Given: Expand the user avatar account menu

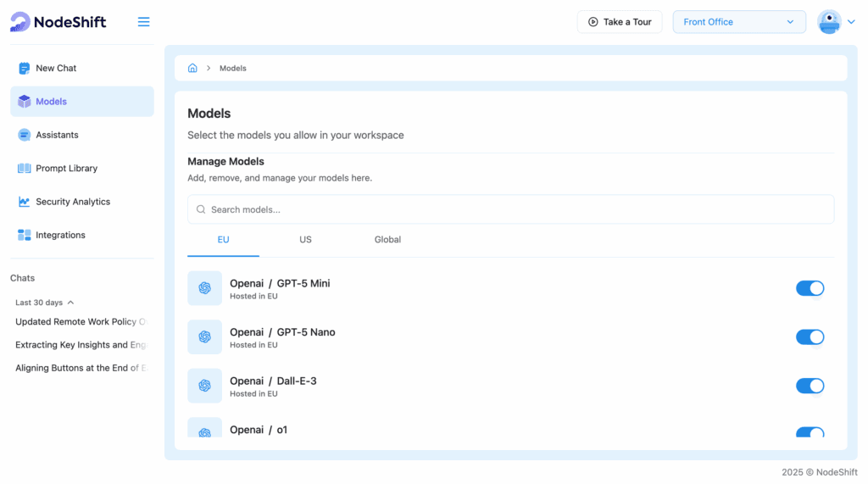Looking at the screenshot, I should pyautogui.click(x=837, y=22).
